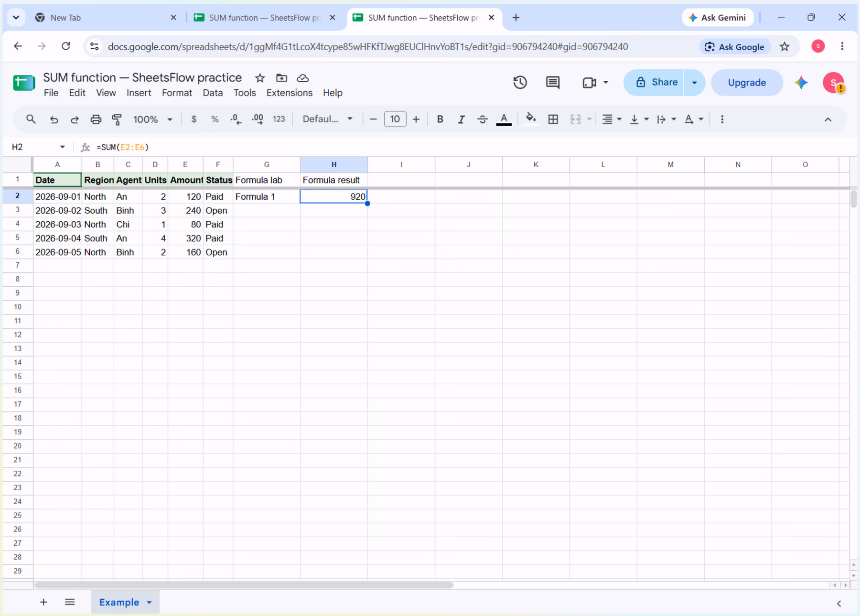Open the File menu
The height and width of the screenshot is (616, 860).
(x=51, y=93)
